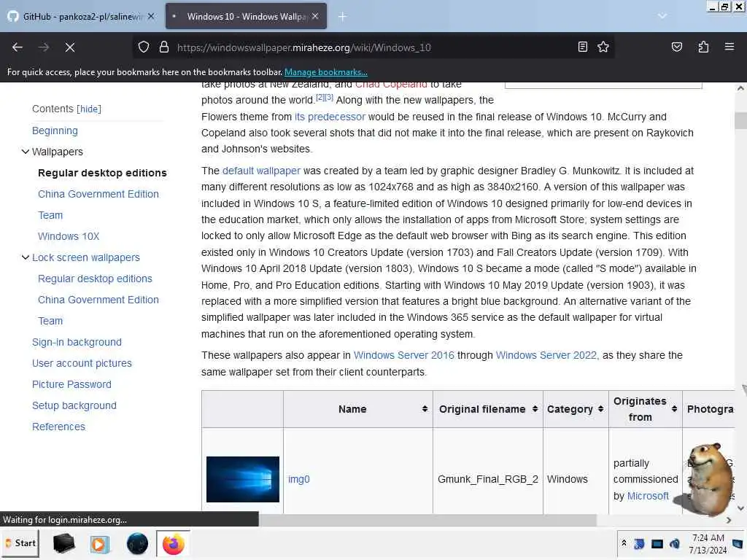747x560 pixels.
Task: Collapse Lock screen wallpapers chevron
Action: (x=26, y=257)
